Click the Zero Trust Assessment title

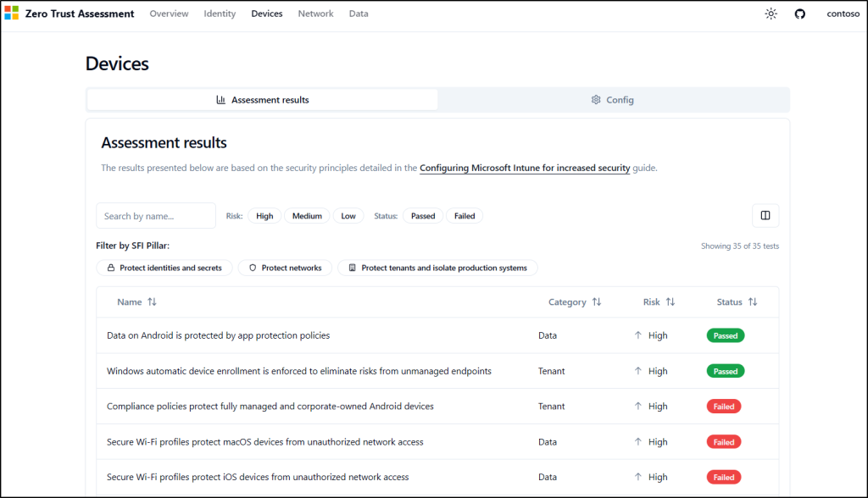(80, 14)
